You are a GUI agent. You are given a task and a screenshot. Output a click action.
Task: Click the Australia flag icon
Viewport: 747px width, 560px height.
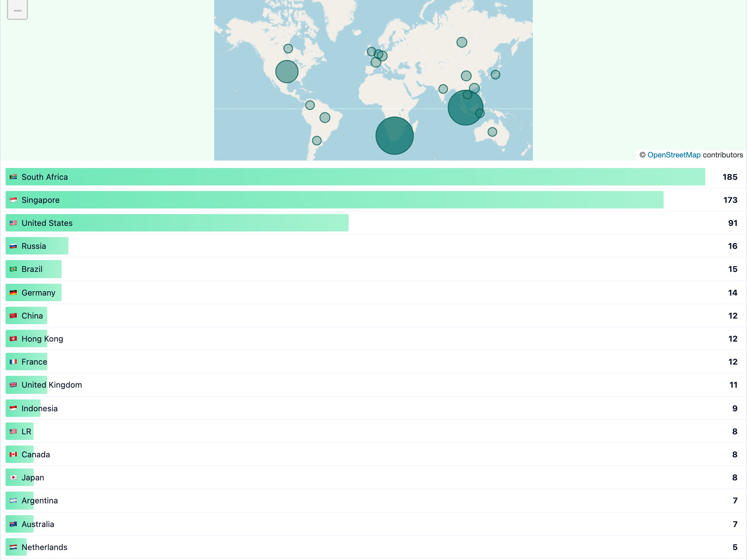pyautogui.click(x=13, y=524)
